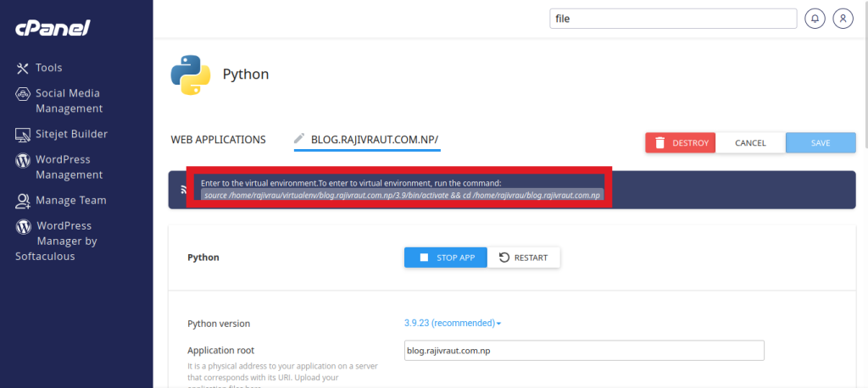Click the restart circular arrow icon
The width and height of the screenshot is (868, 388).
504,258
